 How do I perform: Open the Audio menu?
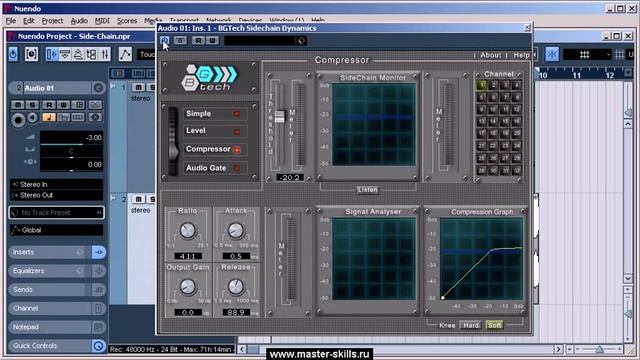(x=79, y=20)
